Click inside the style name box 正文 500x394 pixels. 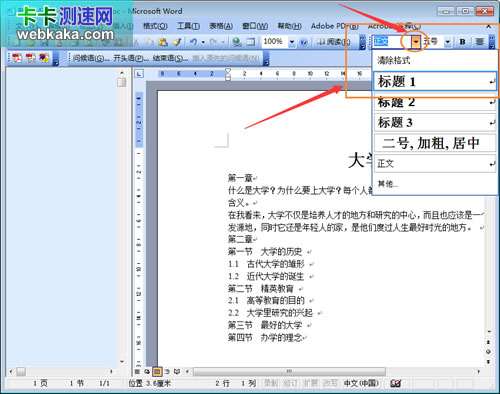pos(392,42)
